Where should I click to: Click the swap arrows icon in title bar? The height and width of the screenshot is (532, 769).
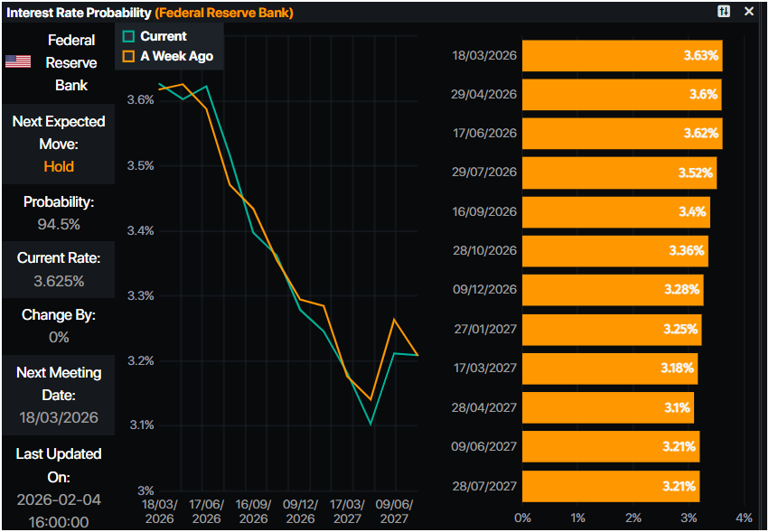(x=724, y=11)
